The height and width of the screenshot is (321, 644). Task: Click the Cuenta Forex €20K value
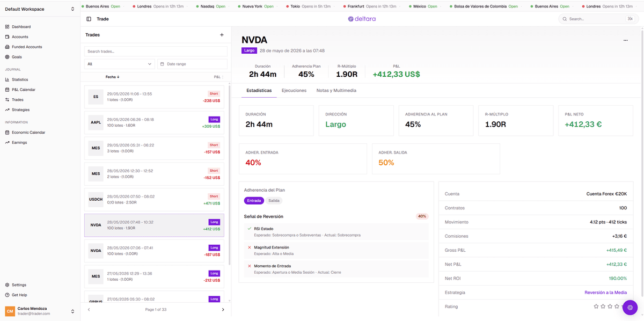606,194
